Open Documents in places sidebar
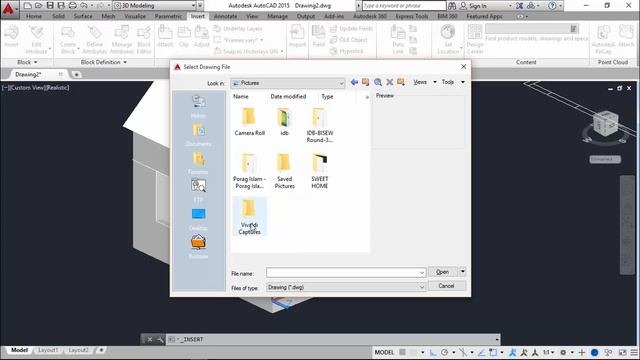Screen dimensions: 640x360 pos(198,135)
